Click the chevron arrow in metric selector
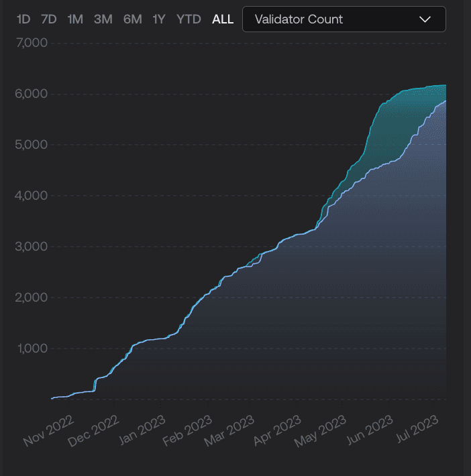471x476 pixels. pyautogui.click(x=425, y=19)
